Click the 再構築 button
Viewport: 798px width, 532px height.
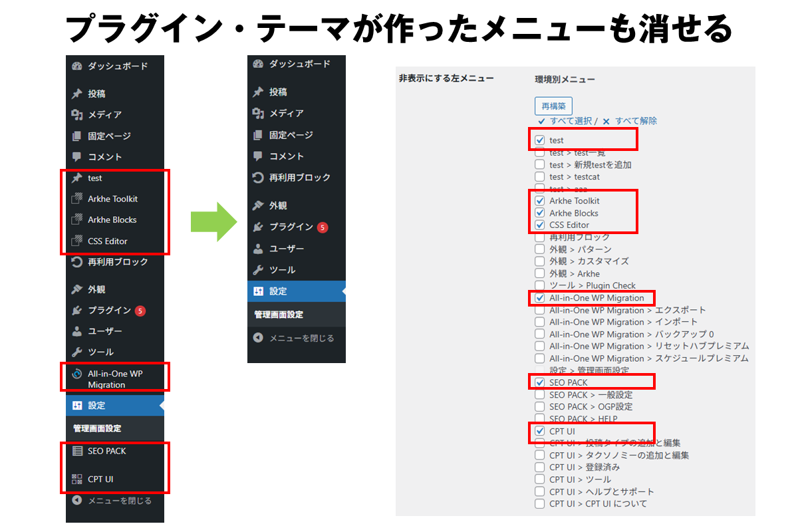(x=553, y=106)
